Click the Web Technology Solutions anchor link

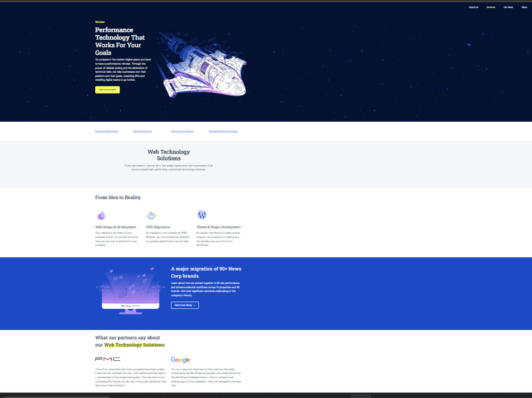[106, 130]
